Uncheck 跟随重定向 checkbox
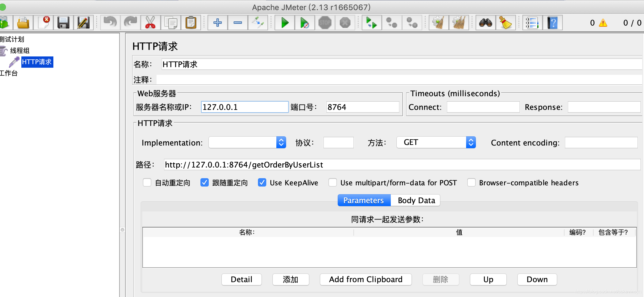This screenshot has height=297, width=644. [205, 182]
